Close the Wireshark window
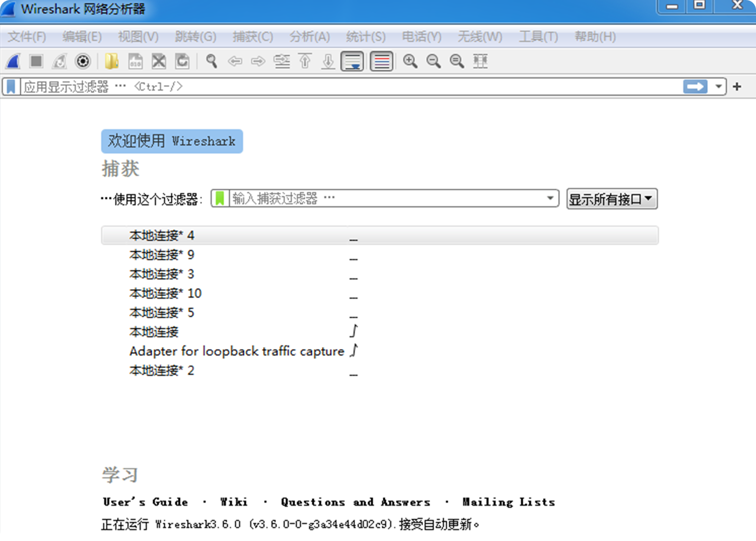The width and height of the screenshot is (756, 541). pos(736,6)
